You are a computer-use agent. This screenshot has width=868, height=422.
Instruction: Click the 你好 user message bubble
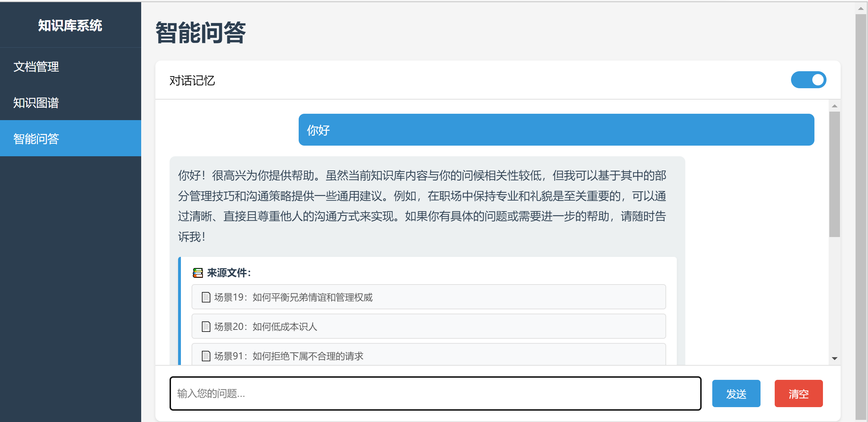tap(556, 130)
